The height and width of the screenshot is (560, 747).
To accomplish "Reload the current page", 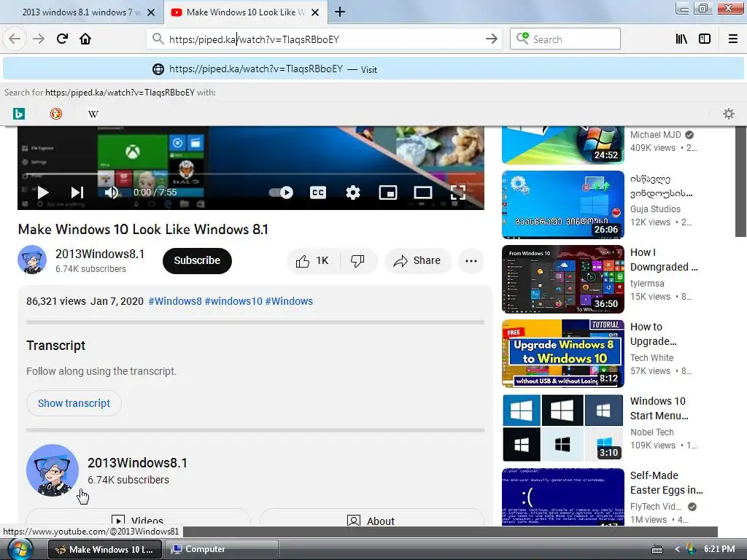I will coord(62,39).
